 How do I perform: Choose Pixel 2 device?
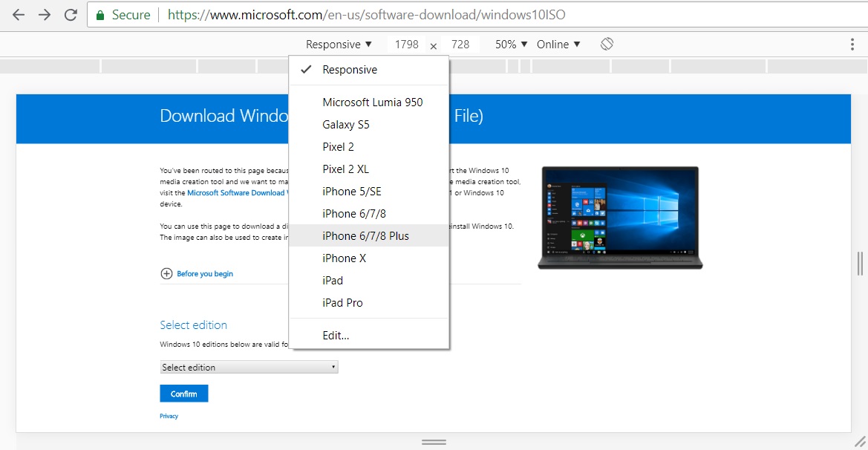(369, 147)
